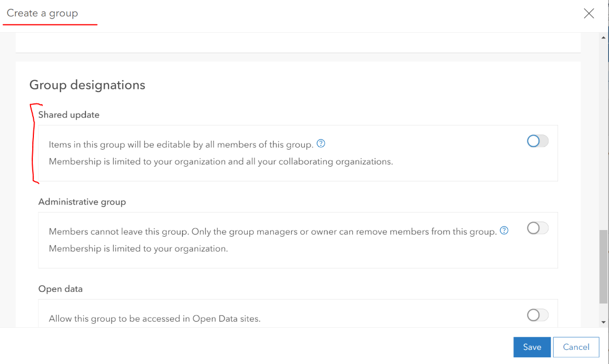Click the Administrative group section label

[x=82, y=201]
